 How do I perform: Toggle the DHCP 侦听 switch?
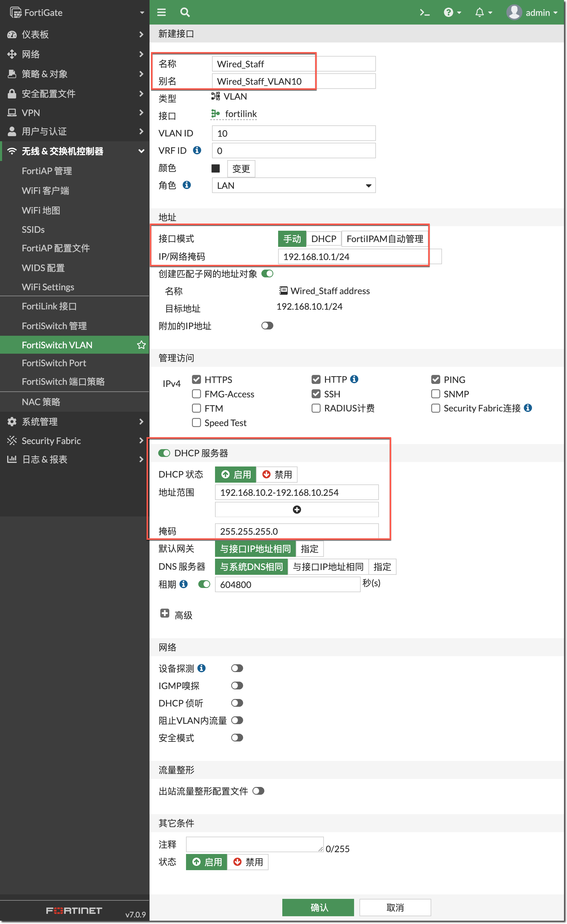[237, 703]
